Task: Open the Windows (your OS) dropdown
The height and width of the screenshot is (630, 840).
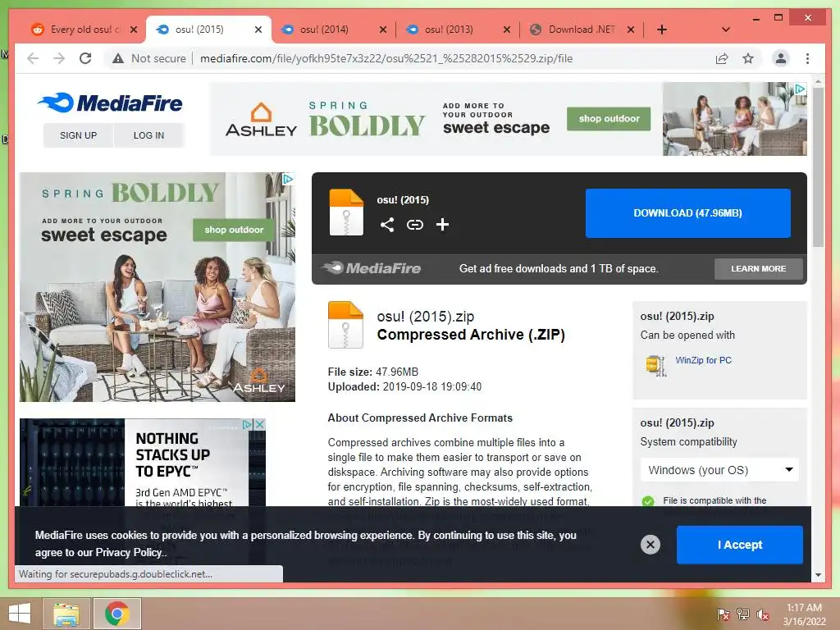Action: (x=719, y=470)
